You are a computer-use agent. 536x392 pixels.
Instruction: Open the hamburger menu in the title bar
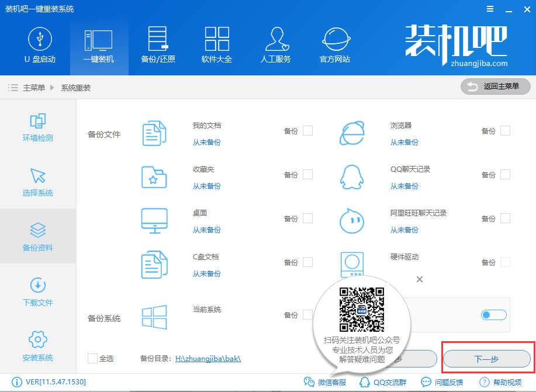coord(490,9)
